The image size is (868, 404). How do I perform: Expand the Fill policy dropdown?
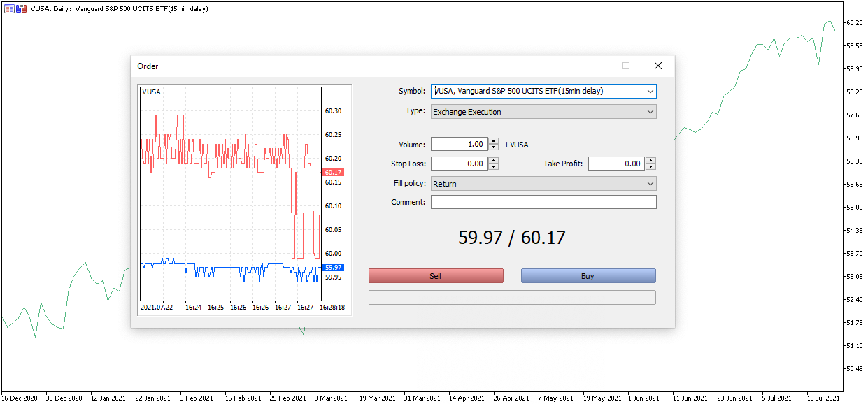(x=543, y=184)
